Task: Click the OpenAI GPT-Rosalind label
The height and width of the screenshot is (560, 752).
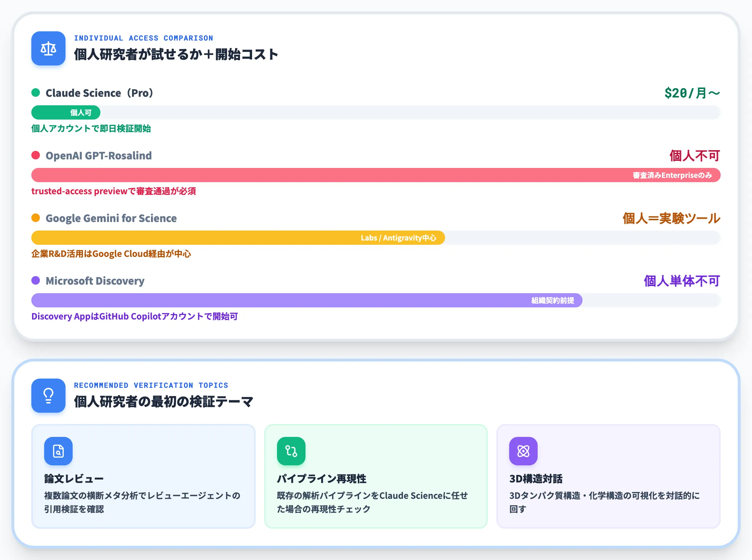Action: (x=99, y=155)
